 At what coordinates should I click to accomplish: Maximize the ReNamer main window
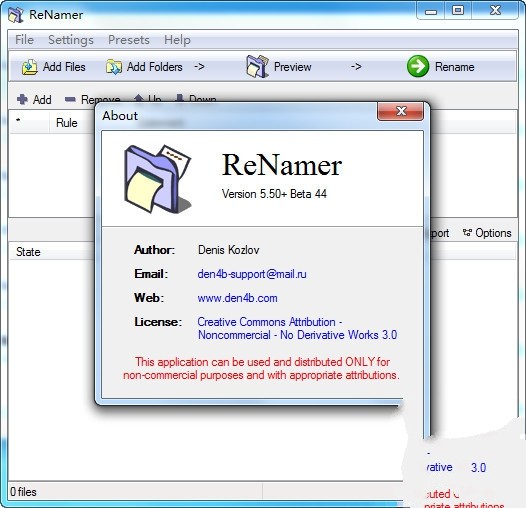458,10
